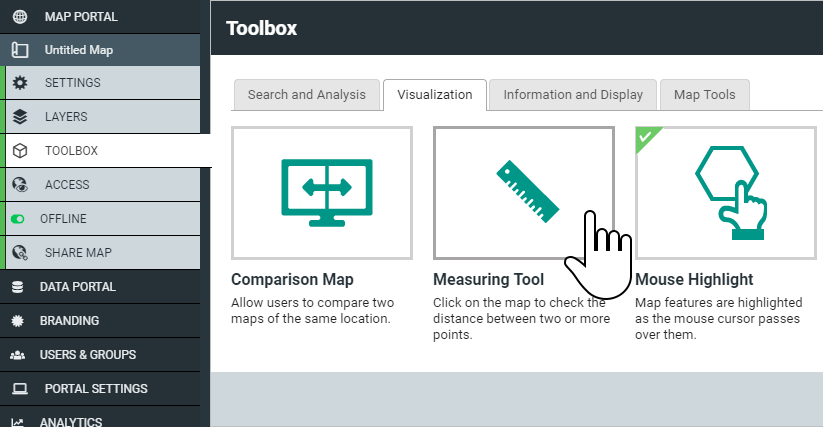Open the Untitled Map entry
Screen dimensions: 823x427
(100, 50)
